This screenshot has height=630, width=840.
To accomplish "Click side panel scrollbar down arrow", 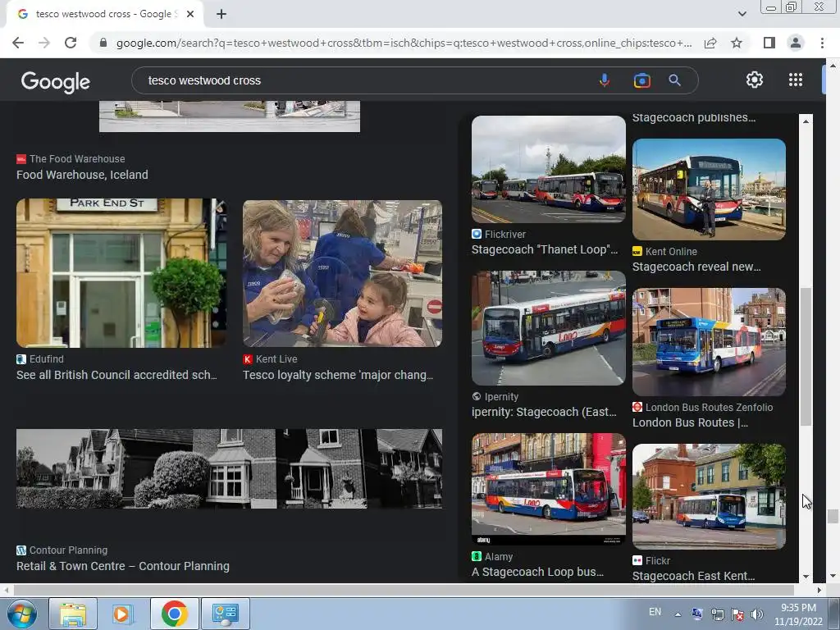I will [x=806, y=577].
